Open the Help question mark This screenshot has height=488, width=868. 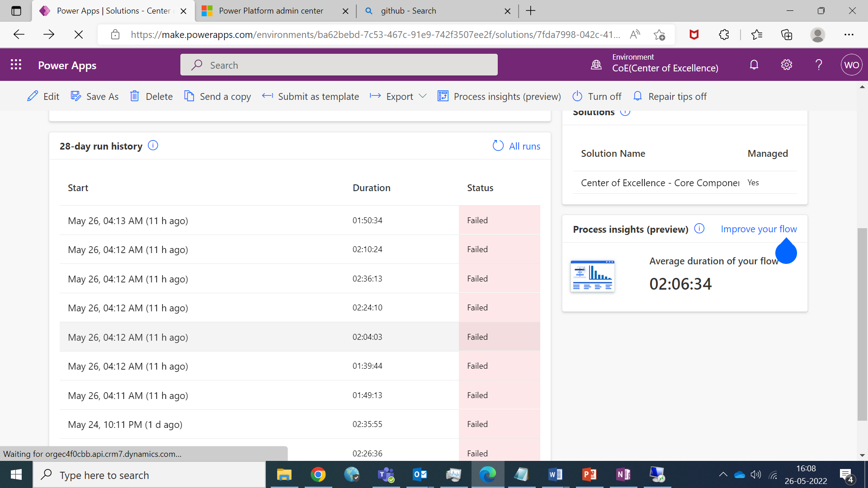(x=818, y=65)
